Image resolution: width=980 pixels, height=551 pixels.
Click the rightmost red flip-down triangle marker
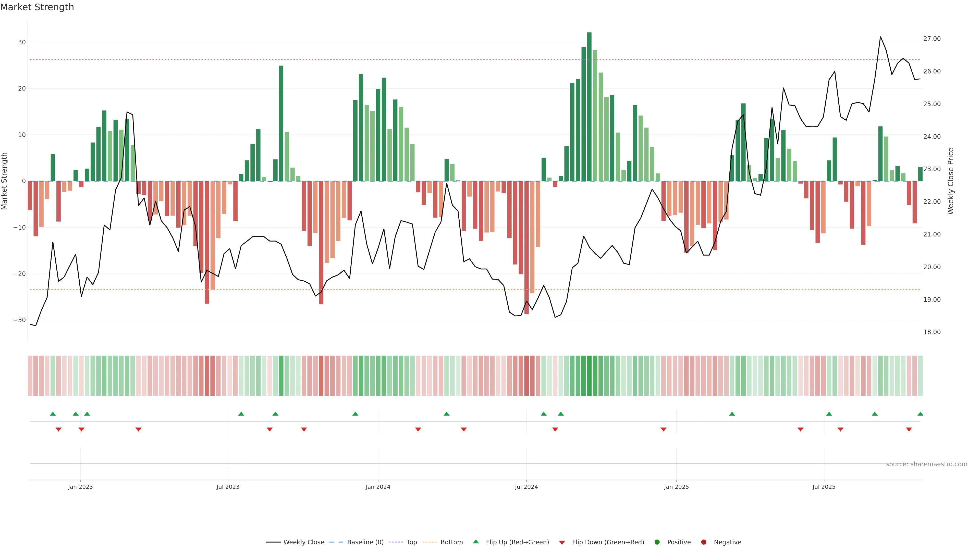tap(909, 429)
